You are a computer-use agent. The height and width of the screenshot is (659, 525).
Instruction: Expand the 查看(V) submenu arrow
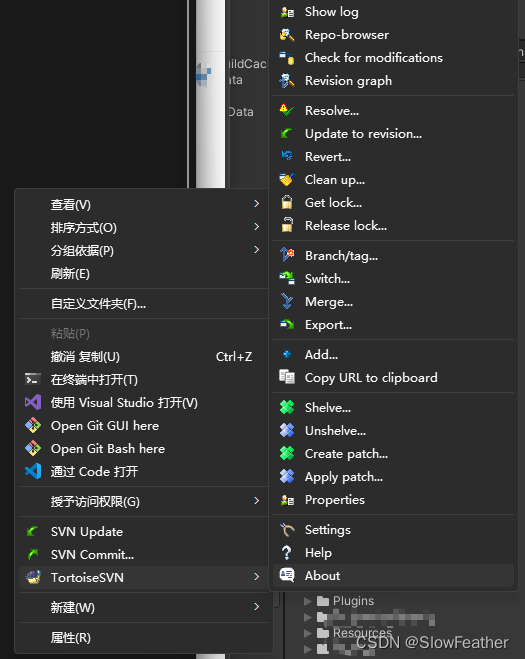pyautogui.click(x=256, y=204)
